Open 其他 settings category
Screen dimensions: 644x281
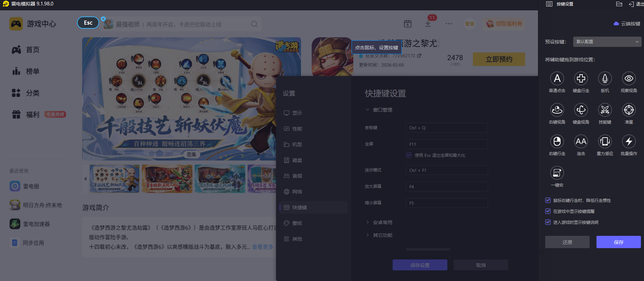(314, 239)
